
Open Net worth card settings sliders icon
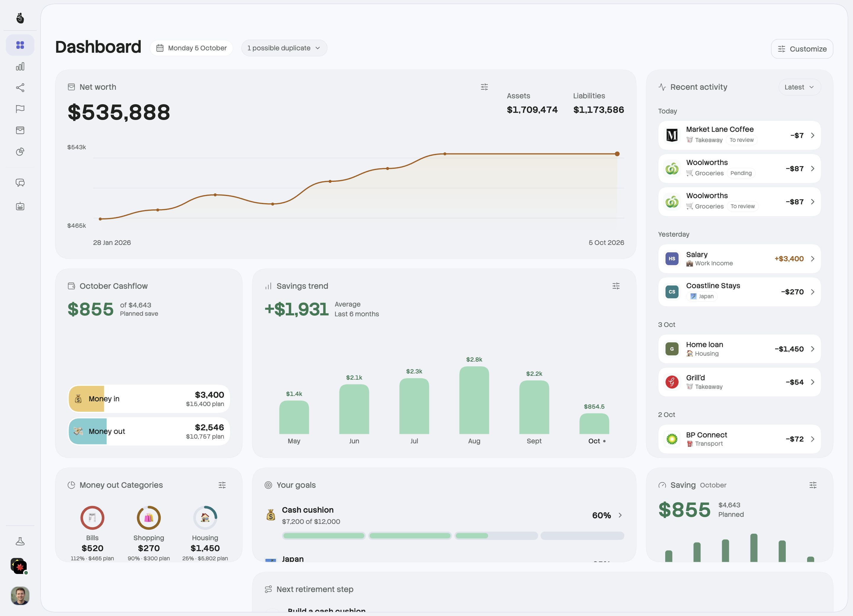tap(484, 87)
